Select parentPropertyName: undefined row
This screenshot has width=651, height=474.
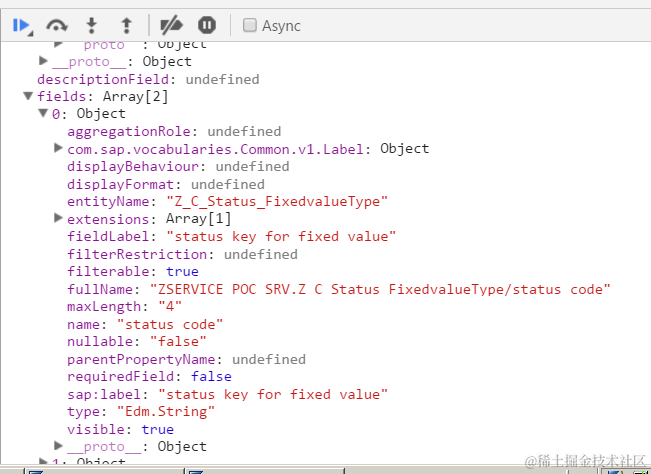coord(186,359)
